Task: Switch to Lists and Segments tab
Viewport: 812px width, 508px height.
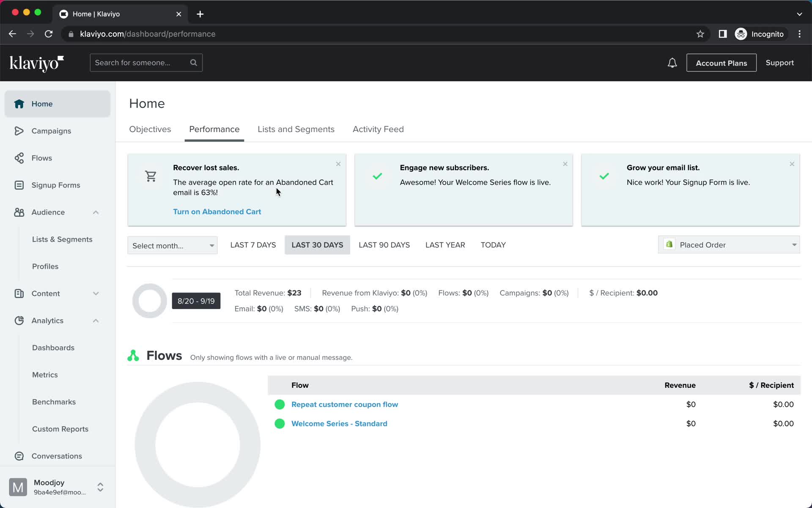Action: (x=296, y=129)
